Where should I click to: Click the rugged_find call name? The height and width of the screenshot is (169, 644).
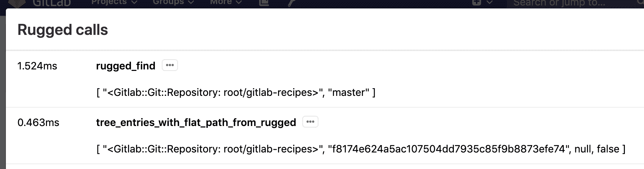tap(125, 66)
